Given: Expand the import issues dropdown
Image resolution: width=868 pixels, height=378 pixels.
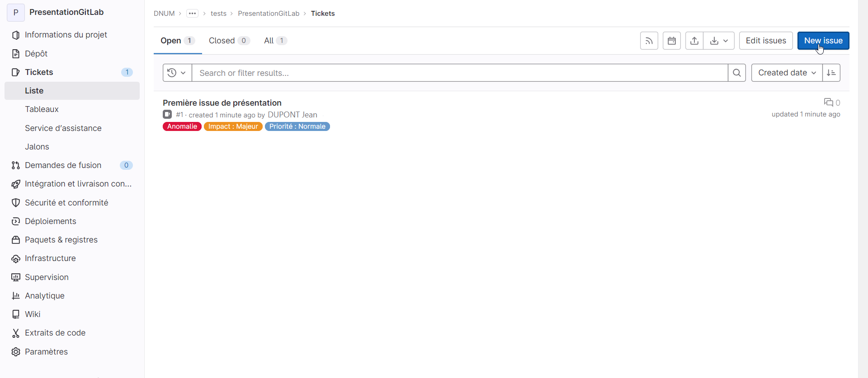Looking at the screenshot, I should click(x=719, y=41).
